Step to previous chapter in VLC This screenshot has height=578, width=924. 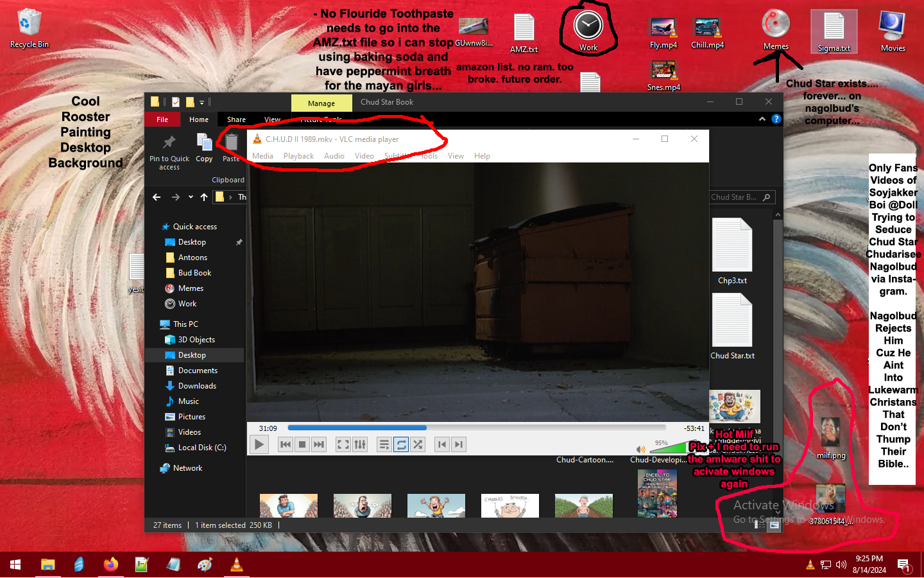[x=441, y=444]
